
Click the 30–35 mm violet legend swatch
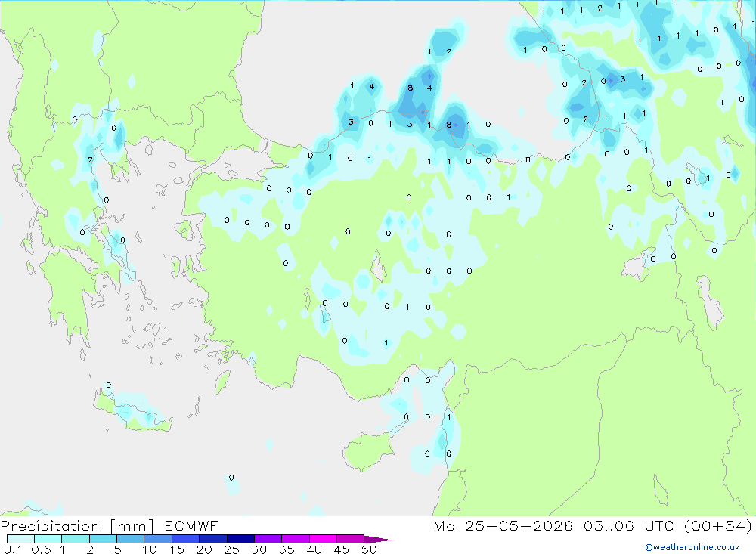click(x=268, y=539)
